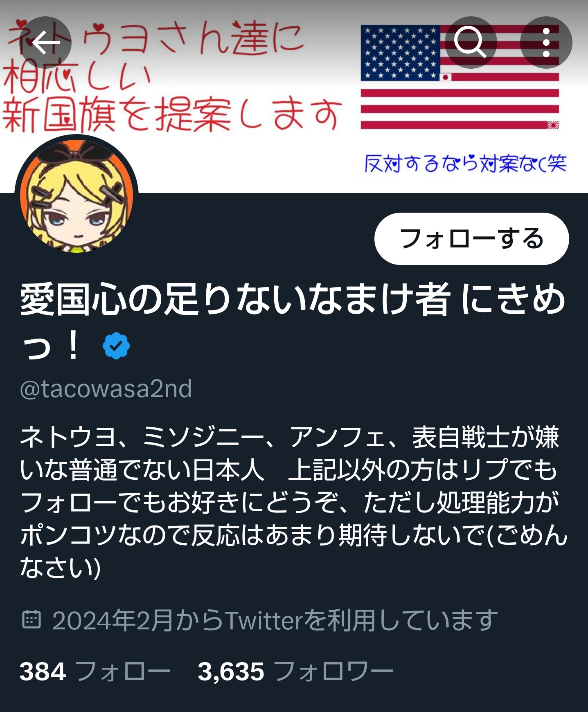The image size is (588, 712).
Task: Select the @tacowasa2nd handle
Action: tap(106, 389)
